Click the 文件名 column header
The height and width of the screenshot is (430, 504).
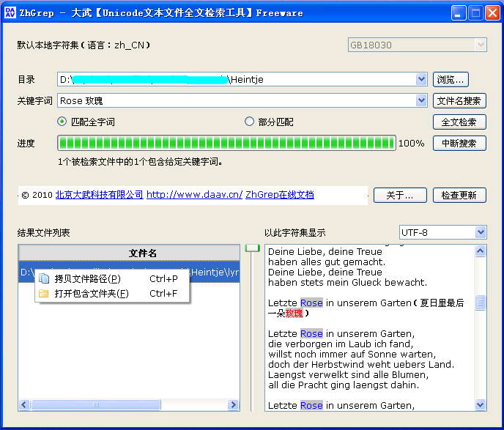(129, 253)
